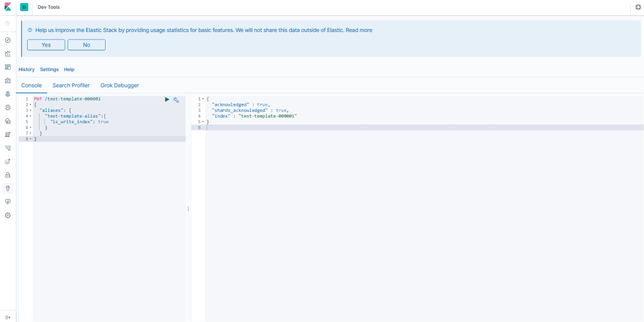
Task: Open the Recently viewed clock icon
Action: tap(8, 23)
